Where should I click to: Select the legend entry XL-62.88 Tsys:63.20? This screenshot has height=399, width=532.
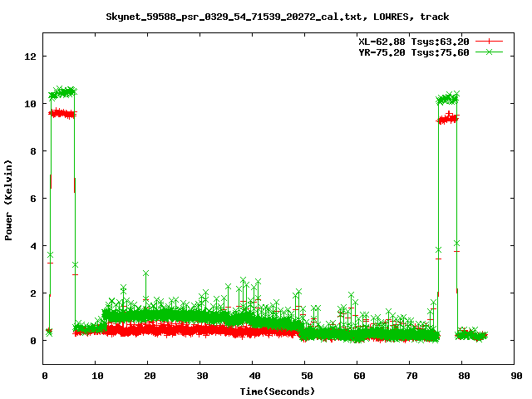tap(414, 42)
